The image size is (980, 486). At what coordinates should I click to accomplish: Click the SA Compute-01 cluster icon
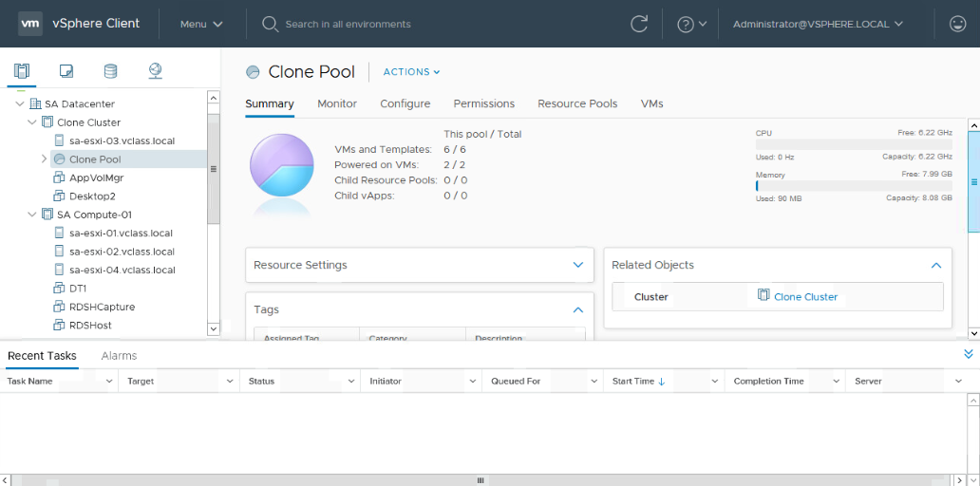pos(47,215)
